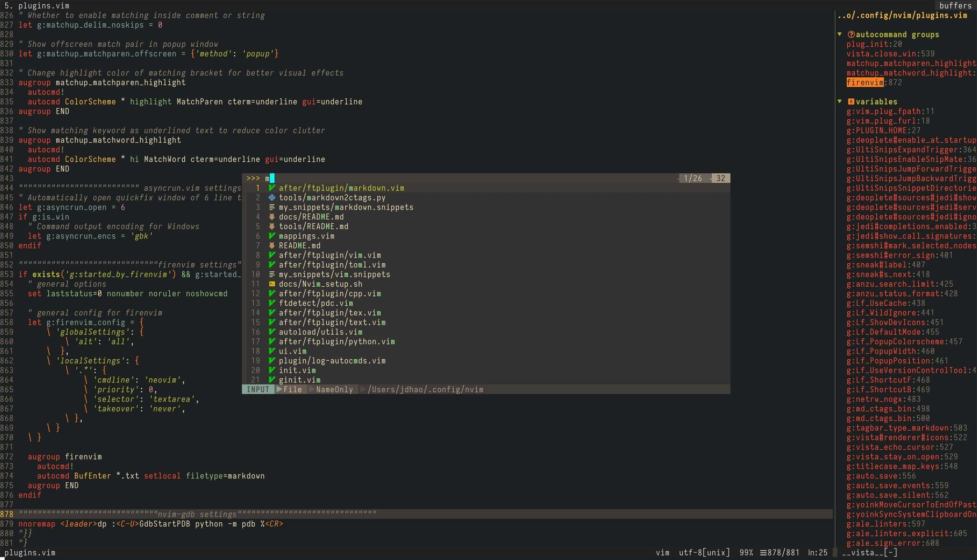Click the shell script icon beside Nvim_setup.sh
This screenshot has width=977, height=560.
click(x=271, y=284)
